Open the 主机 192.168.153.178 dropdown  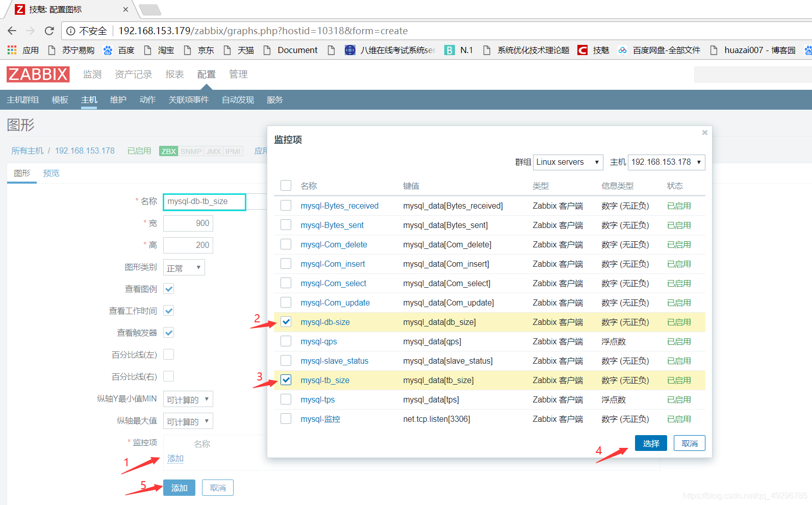click(666, 162)
